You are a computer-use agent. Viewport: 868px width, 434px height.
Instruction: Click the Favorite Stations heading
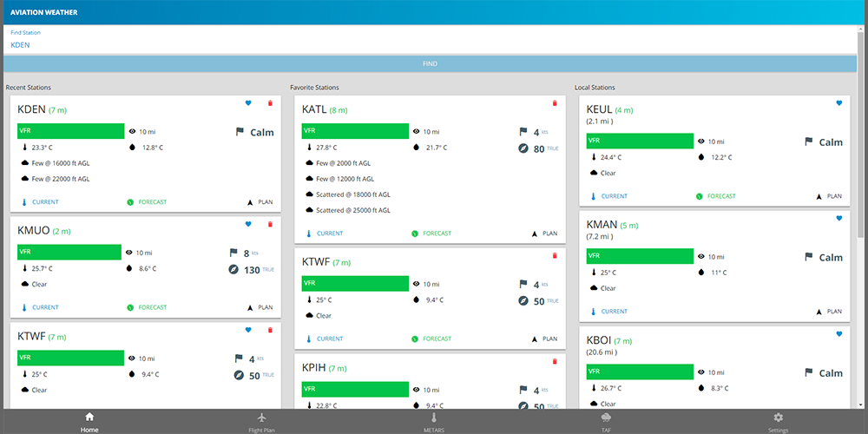coord(314,88)
